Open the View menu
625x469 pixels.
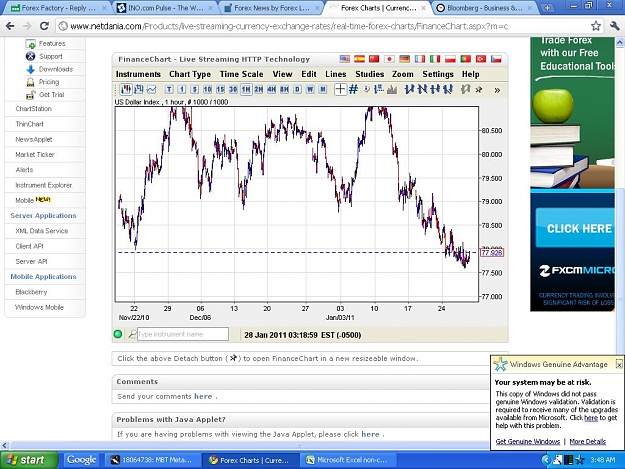click(x=282, y=74)
